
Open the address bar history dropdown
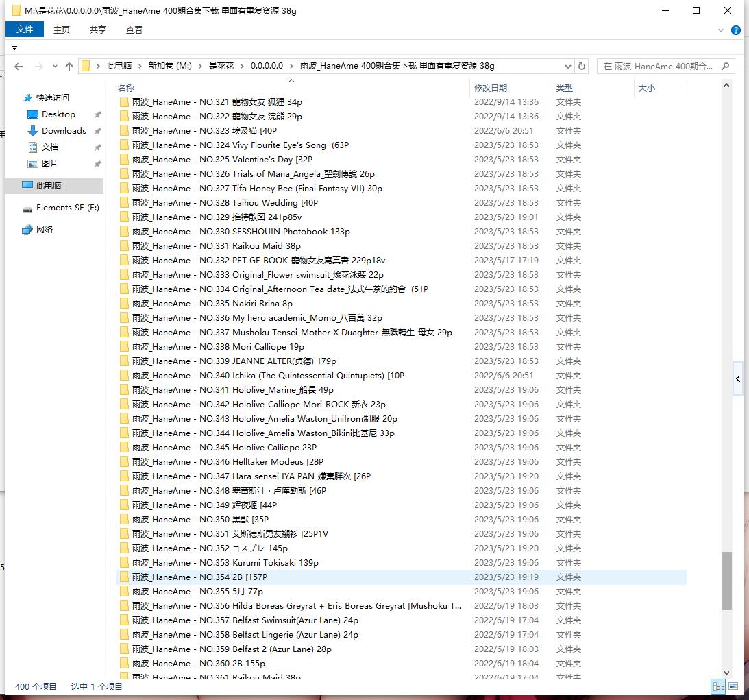(567, 66)
